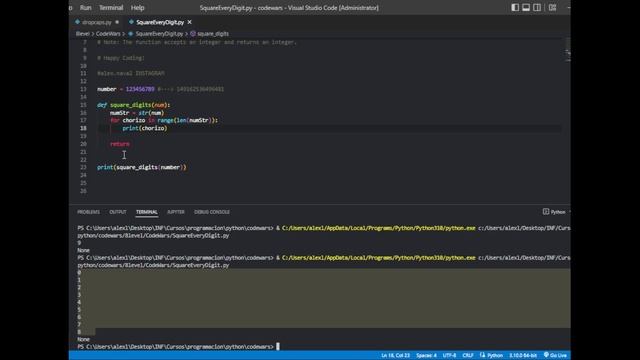Open the JUPYTER panel tab
Screen dimensions: 640x360
point(176,212)
